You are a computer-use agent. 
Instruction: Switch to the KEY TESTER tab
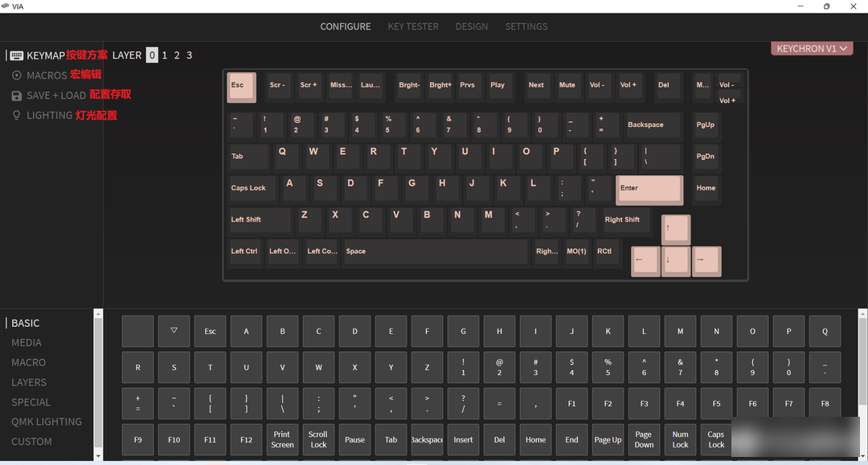413,27
